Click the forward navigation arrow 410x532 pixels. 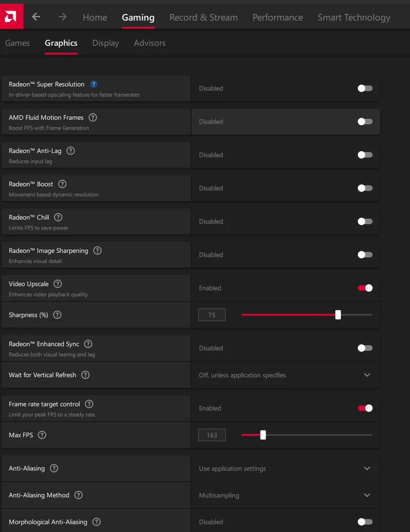62,17
